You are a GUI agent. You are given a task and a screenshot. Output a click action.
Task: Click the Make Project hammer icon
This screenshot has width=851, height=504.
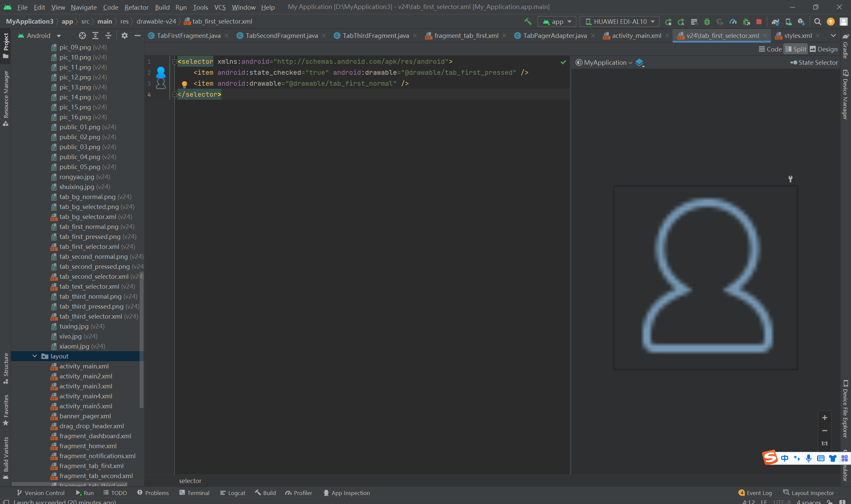pyautogui.click(x=528, y=21)
